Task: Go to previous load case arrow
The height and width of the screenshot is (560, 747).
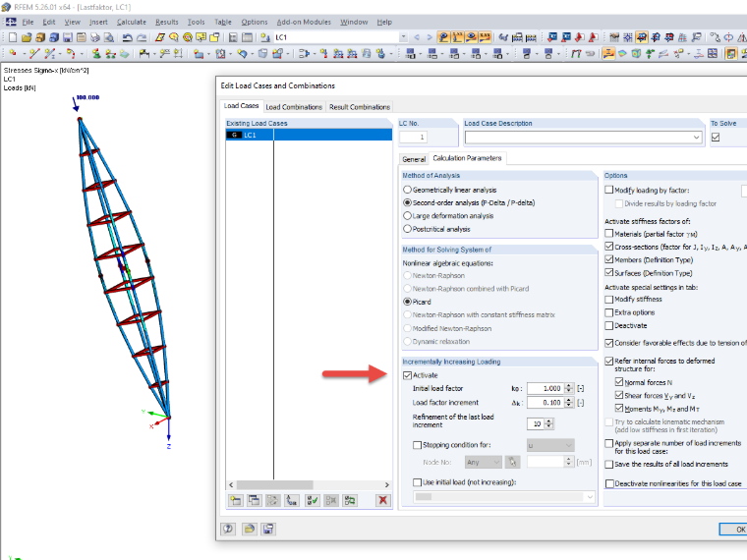Action: 417,37
